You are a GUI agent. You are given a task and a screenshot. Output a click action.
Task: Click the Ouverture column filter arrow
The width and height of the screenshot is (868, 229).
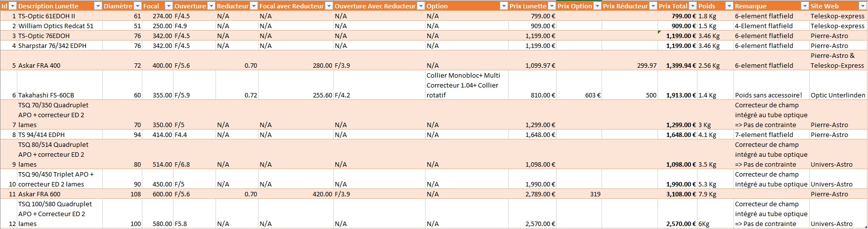click(211, 6)
